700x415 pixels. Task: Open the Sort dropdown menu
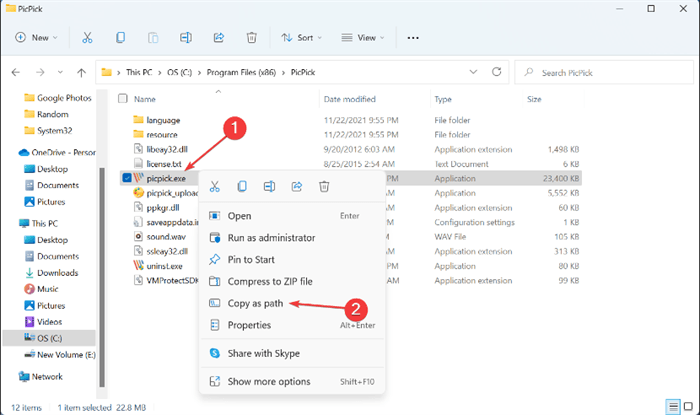coord(301,38)
